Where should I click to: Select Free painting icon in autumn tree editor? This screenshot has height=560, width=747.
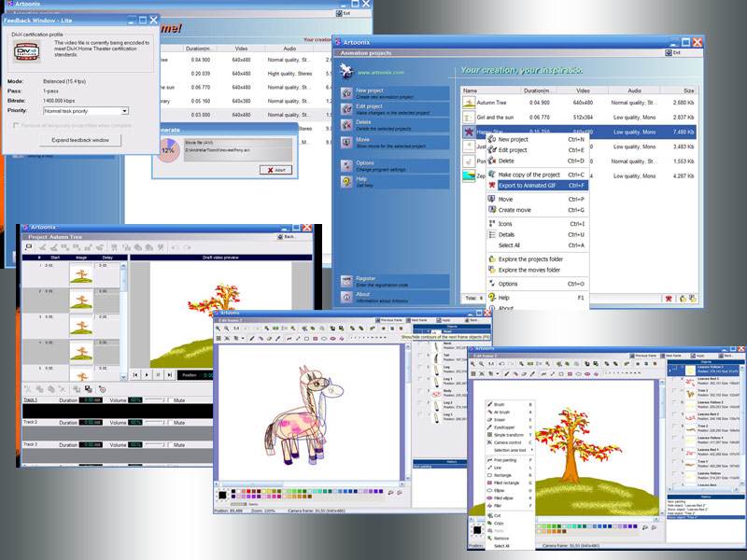pos(543,374)
